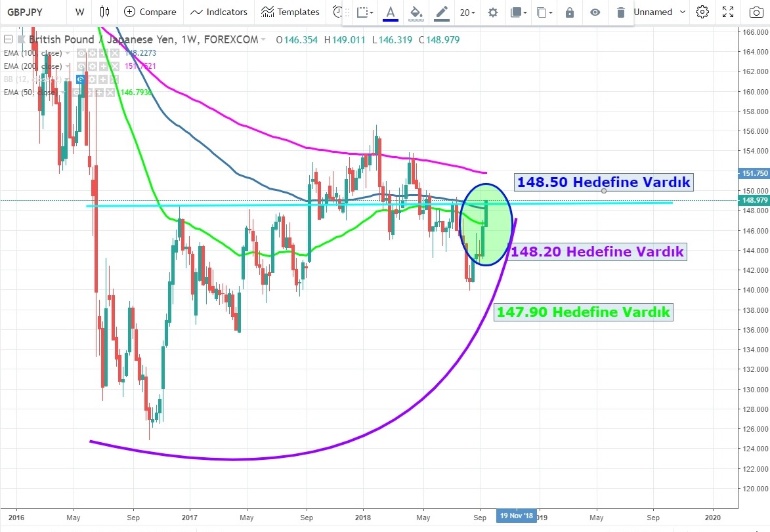Open chart settings gear at top right
The height and width of the screenshot is (532, 770).
click(702, 12)
